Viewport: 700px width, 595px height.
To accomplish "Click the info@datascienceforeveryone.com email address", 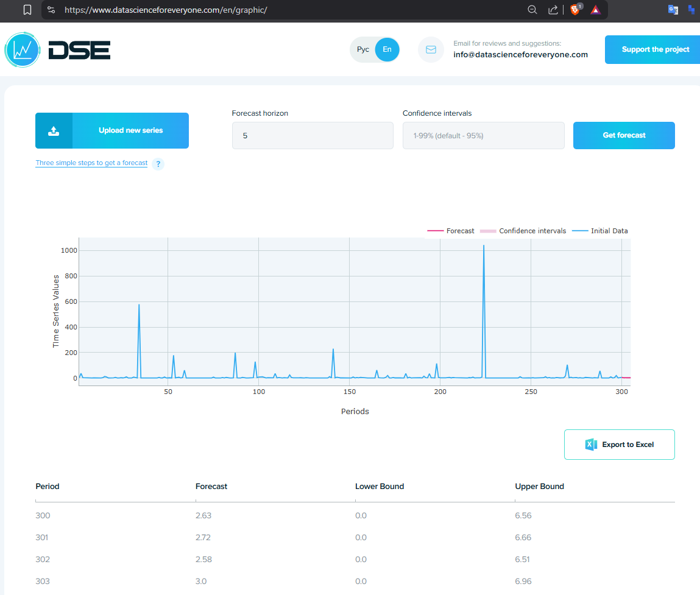I will (x=520, y=54).
